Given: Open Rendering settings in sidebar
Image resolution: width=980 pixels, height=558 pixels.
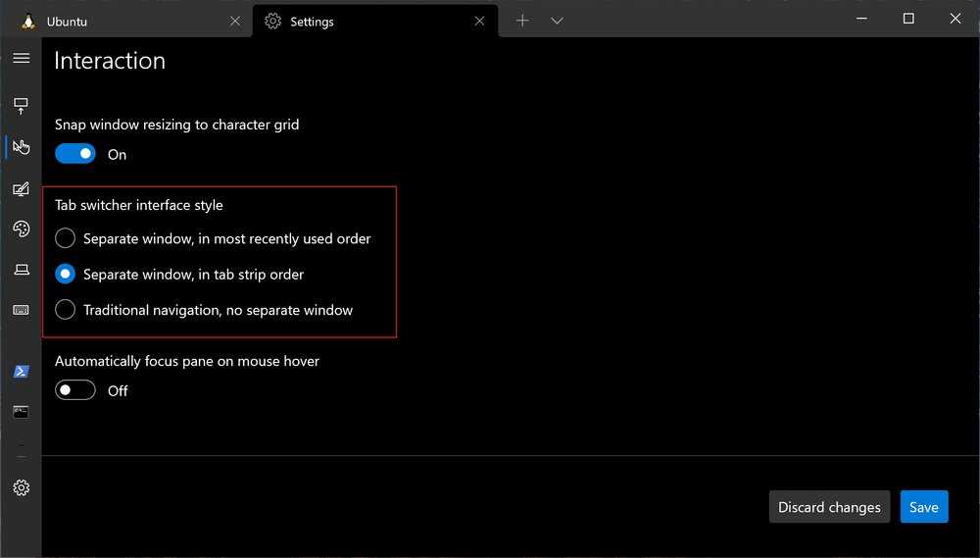Looking at the screenshot, I should pos(21,189).
